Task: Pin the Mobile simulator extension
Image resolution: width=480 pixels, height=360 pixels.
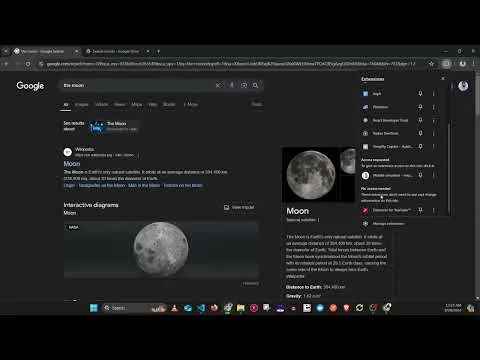Action: point(420,175)
